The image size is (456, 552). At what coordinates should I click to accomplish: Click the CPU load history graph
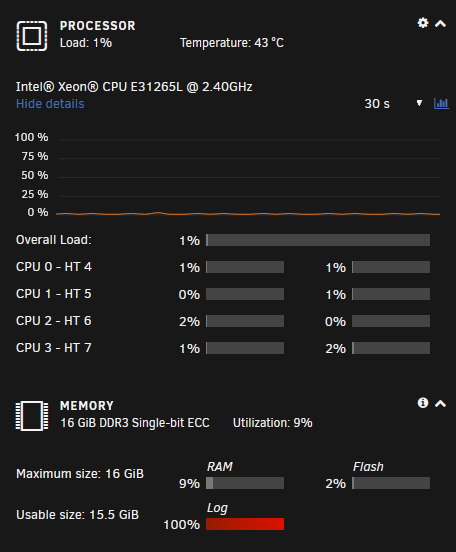coord(248,176)
